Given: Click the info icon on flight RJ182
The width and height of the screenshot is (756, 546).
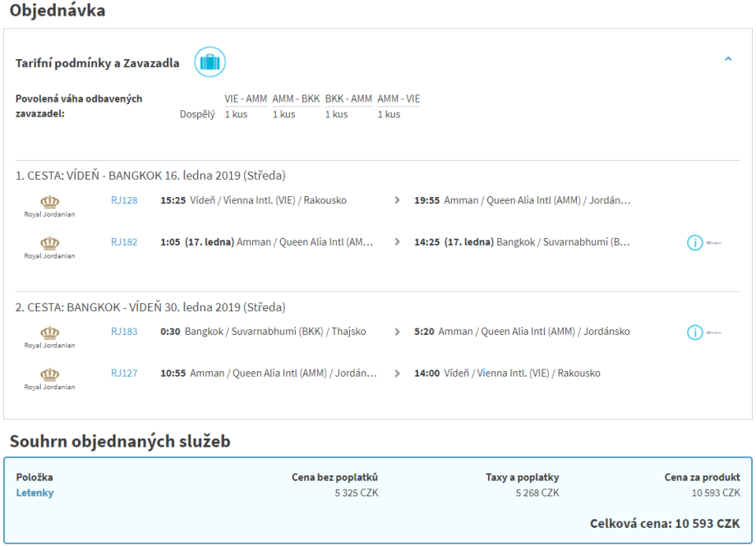Looking at the screenshot, I should [695, 242].
